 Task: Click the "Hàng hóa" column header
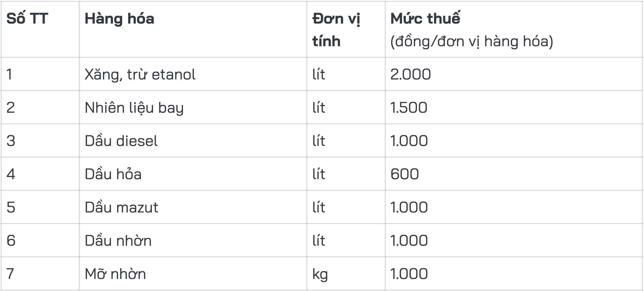pos(119,19)
